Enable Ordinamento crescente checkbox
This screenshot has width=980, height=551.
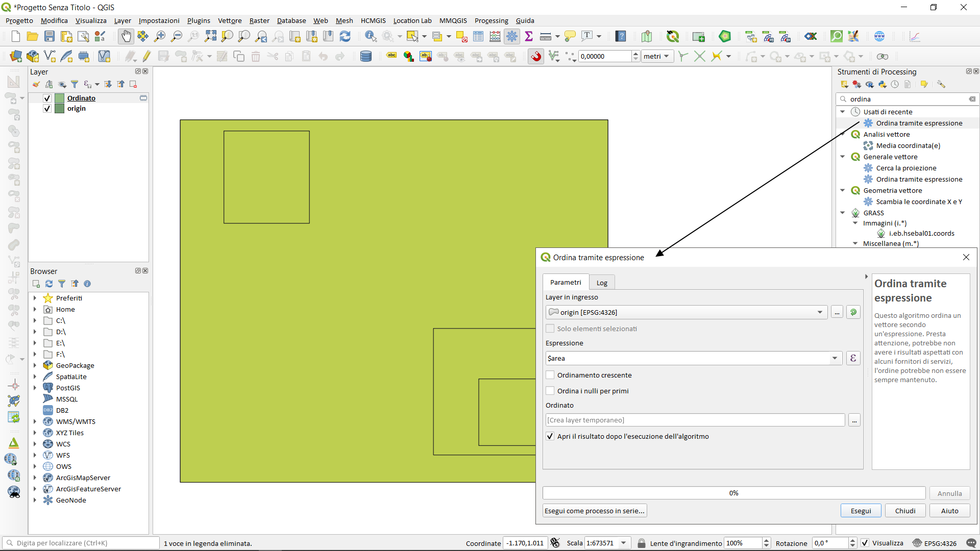click(550, 375)
